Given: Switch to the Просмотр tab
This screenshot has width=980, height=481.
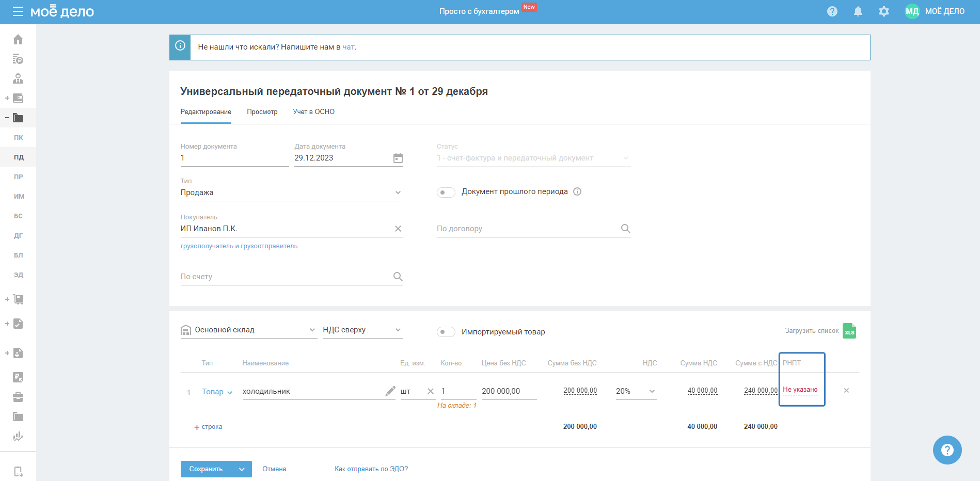Looking at the screenshot, I should [262, 112].
